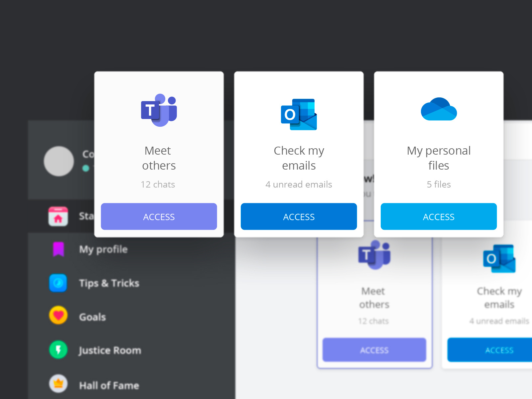Click the purple bookmark My profile icon

coord(59,249)
